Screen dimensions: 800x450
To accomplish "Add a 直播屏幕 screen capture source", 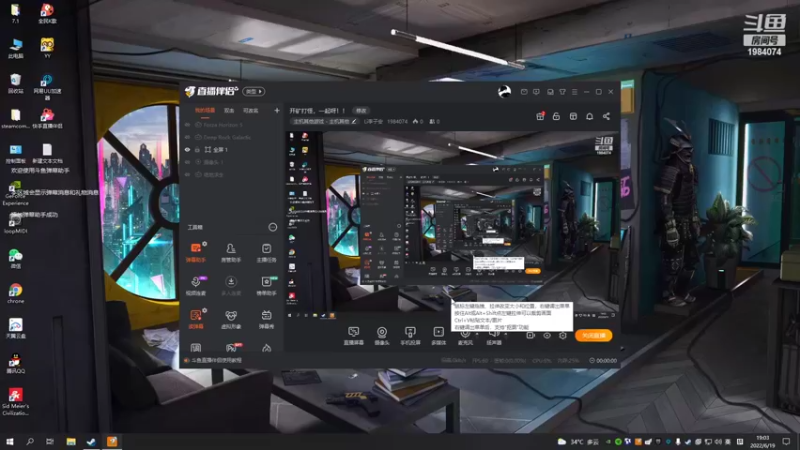I will point(354,336).
